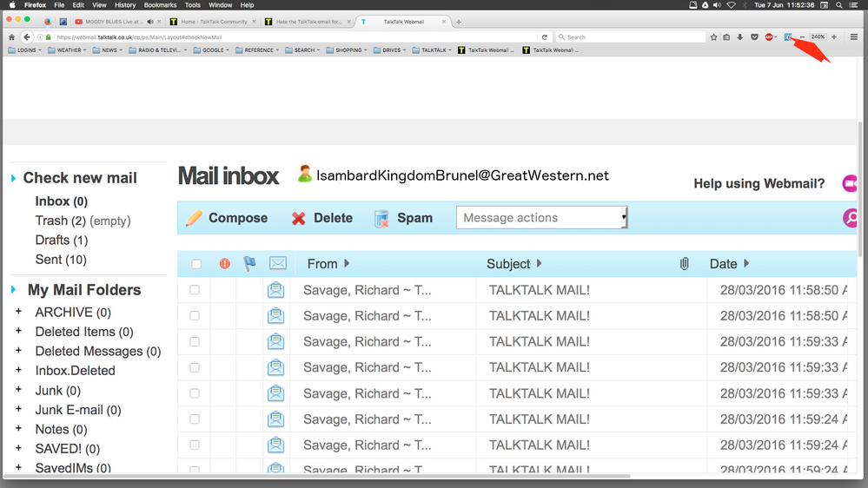This screenshot has width=868, height=488.
Task: Click the priority exclamation column icon
Action: coord(225,264)
